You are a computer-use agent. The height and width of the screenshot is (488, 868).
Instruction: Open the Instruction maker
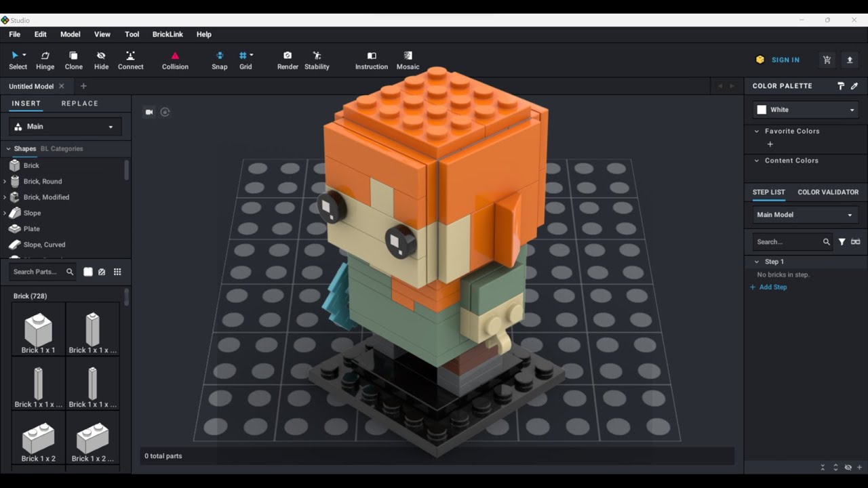click(x=372, y=60)
